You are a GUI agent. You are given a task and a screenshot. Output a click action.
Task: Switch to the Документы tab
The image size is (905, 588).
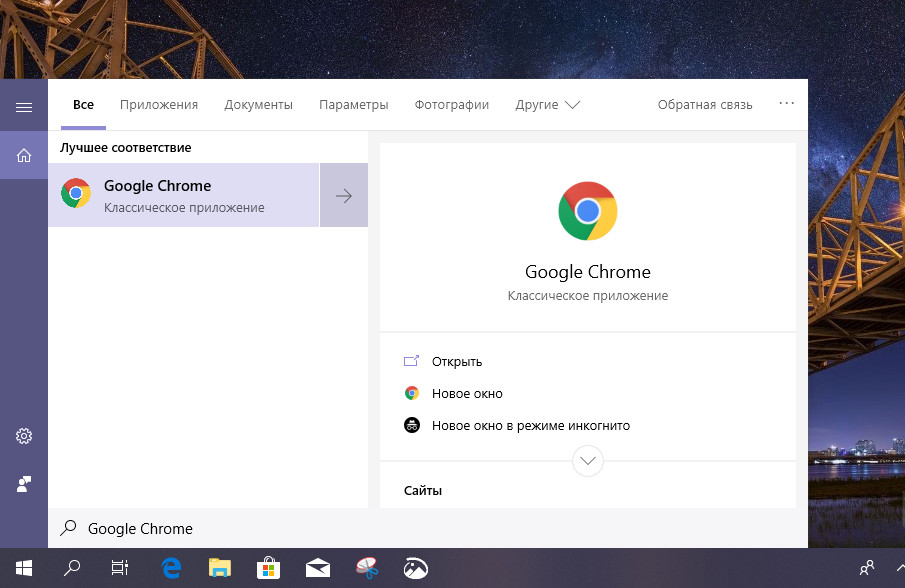pyautogui.click(x=259, y=105)
